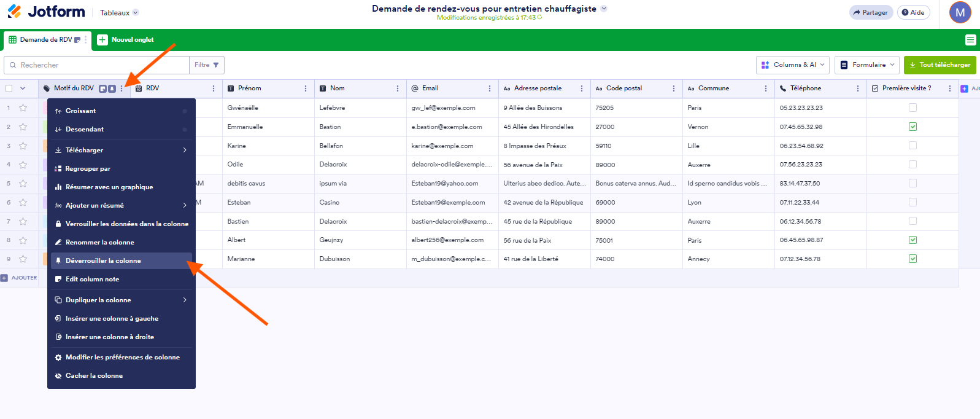Sort descending with Descendant
The image size is (980, 419).
[122, 129]
